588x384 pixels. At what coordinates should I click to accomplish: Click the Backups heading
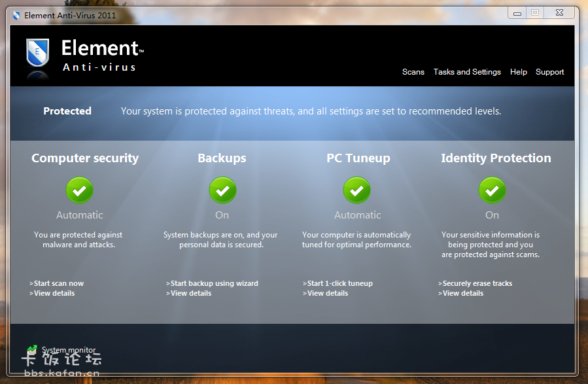(x=222, y=158)
